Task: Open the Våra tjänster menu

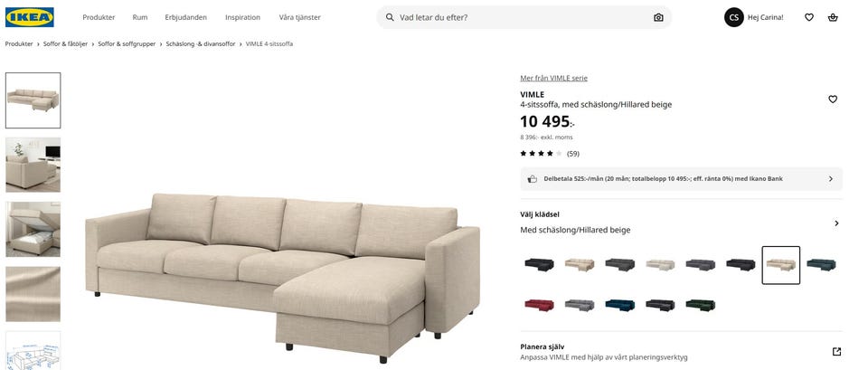Action: pyautogui.click(x=299, y=17)
